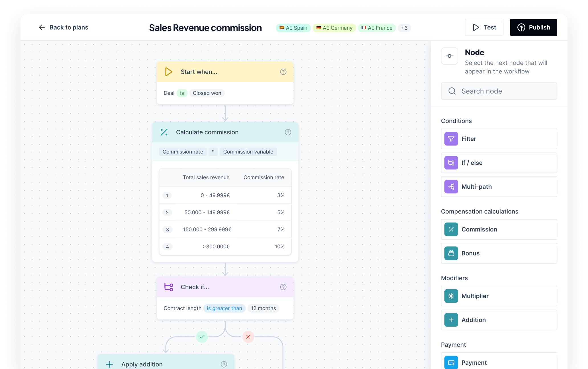Click the Bonus icon

coord(451,253)
